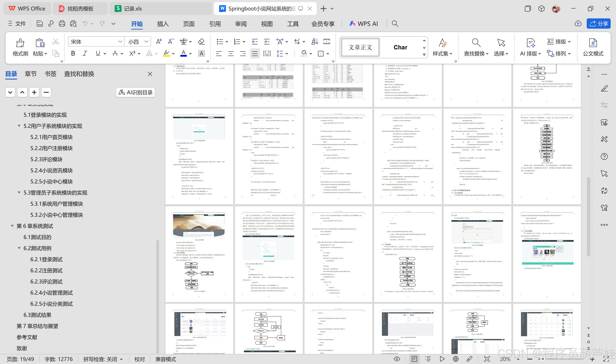Click the clear formatting eraser icon
Screen dimensions: 616x364
tap(201, 41)
